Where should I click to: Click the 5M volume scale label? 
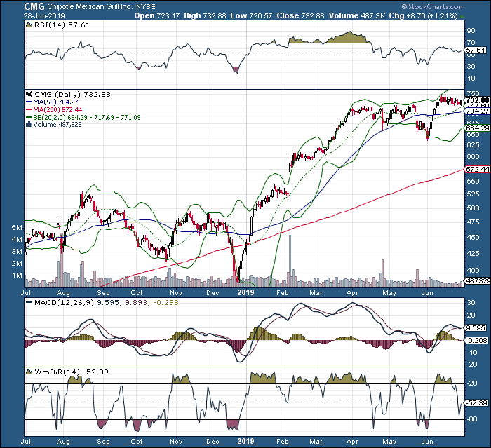[x=18, y=228]
